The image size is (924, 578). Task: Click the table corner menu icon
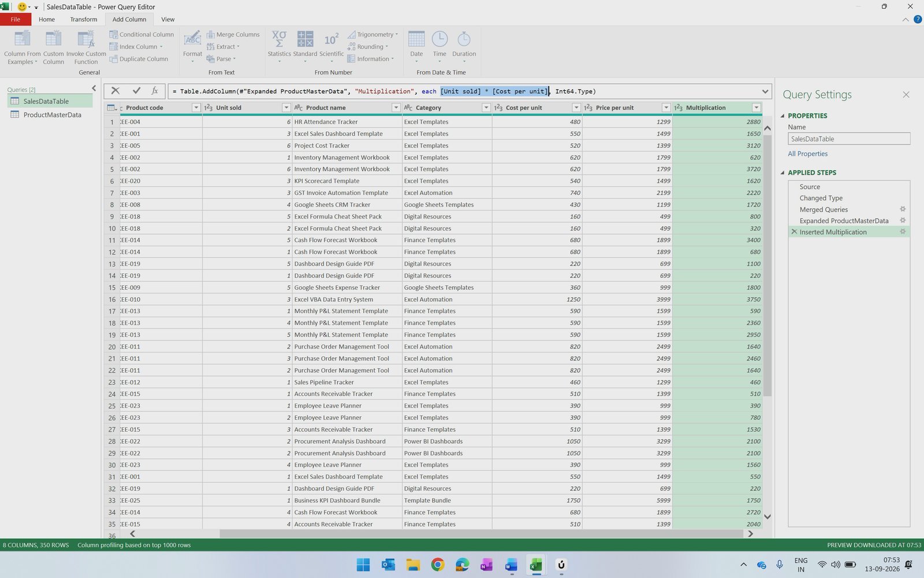click(x=112, y=108)
